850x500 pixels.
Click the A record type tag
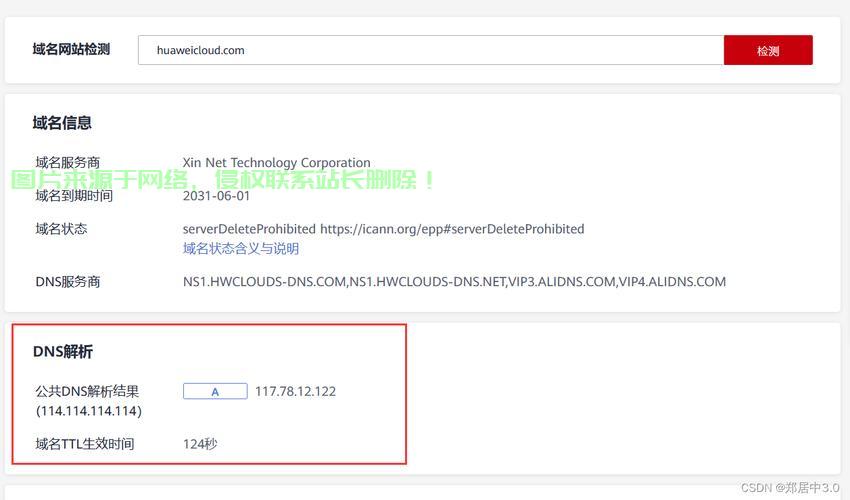(x=215, y=392)
